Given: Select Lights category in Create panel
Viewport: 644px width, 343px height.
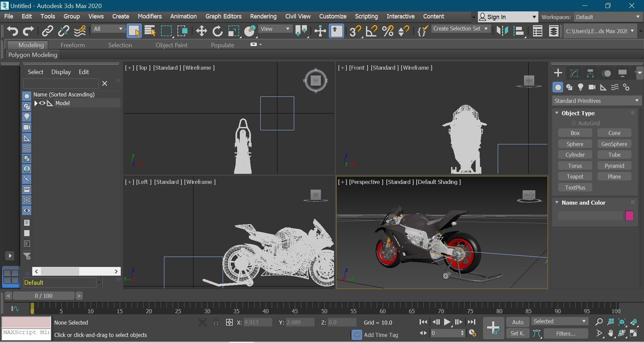Looking at the screenshot, I should [x=581, y=87].
